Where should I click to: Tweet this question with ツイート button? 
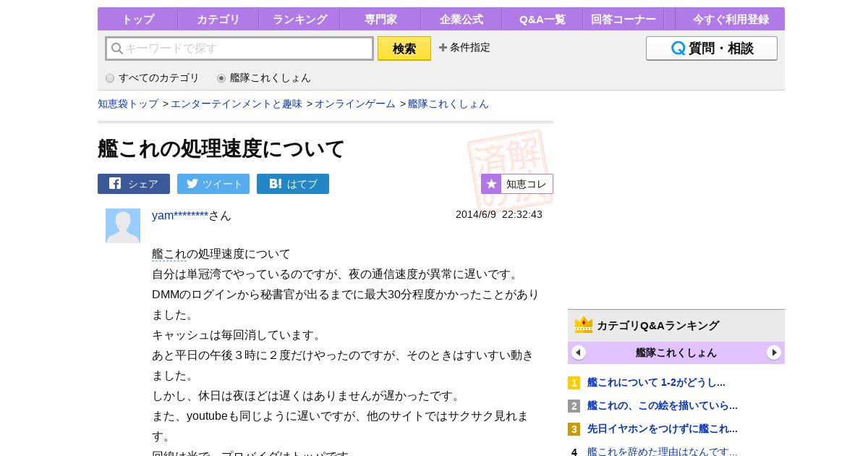click(213, 184)
